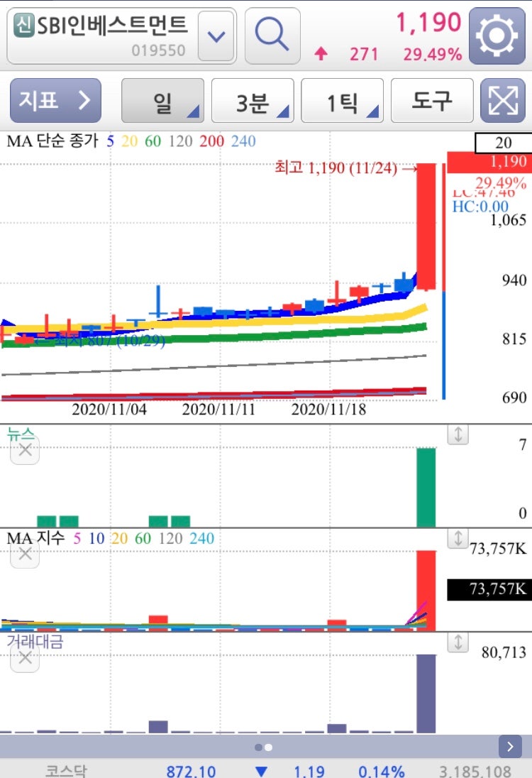Click the 80,713 trading value label
The width and height of the screenshot is (532, 778).
(504, 652)
